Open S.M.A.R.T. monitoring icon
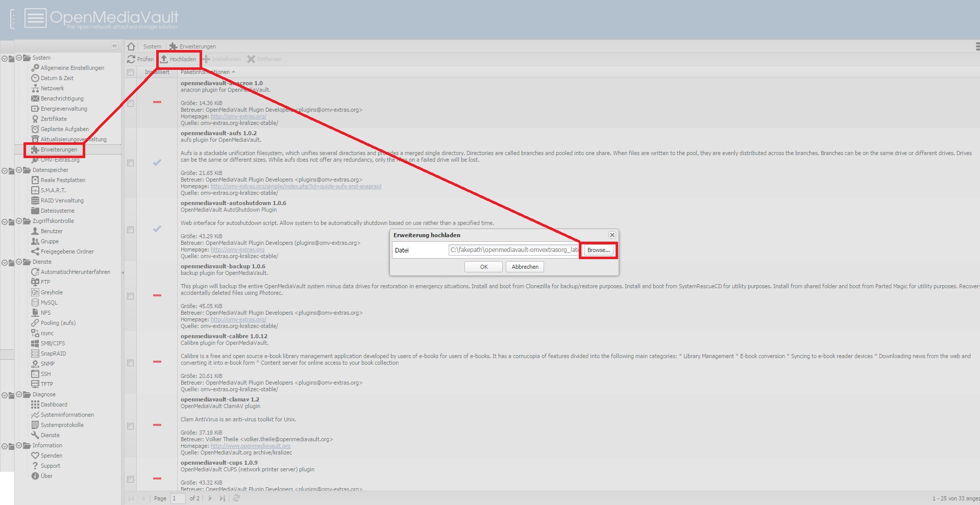The image size is (980, 505). click(35, 190)
